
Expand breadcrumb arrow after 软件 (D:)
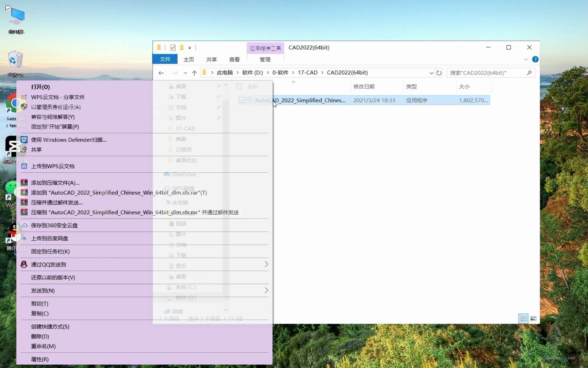(x=268, y=73)
